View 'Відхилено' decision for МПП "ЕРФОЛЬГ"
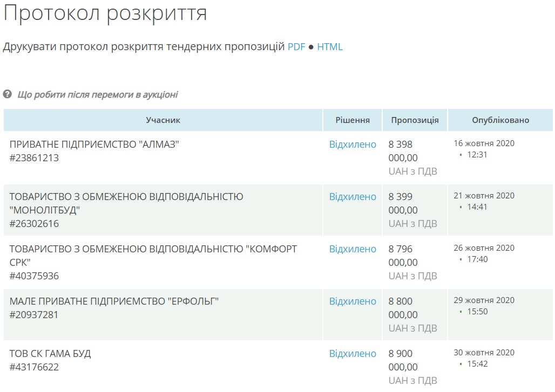The width and height of the screenshot is (555, 392). coord(353,301)
